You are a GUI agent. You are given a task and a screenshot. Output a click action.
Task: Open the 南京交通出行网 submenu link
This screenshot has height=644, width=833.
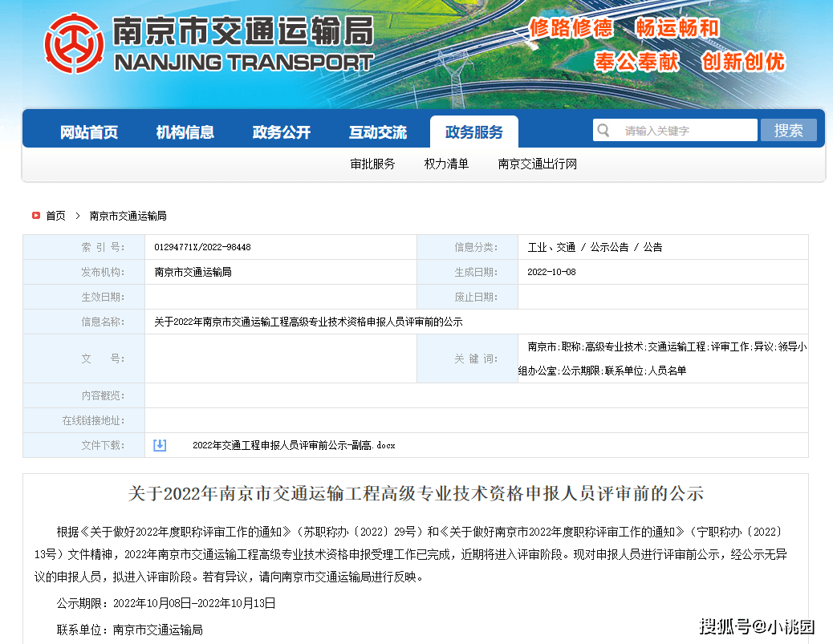537,164
